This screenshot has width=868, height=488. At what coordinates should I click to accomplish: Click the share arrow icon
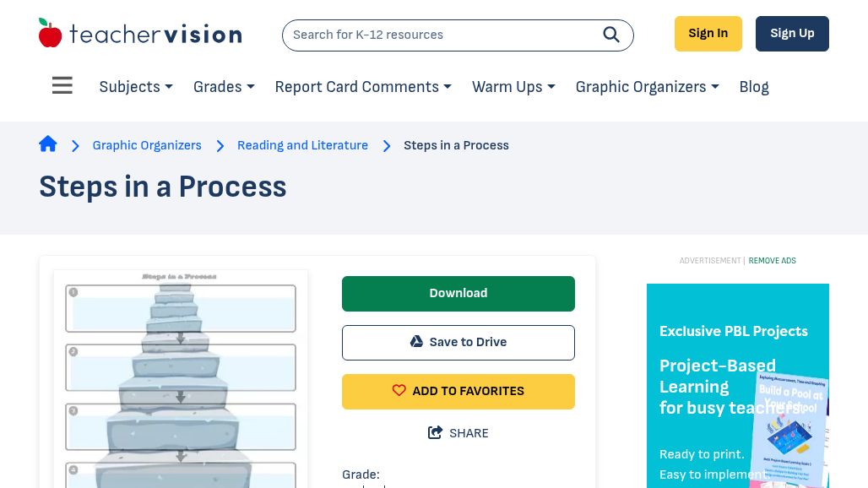[436, 433]
